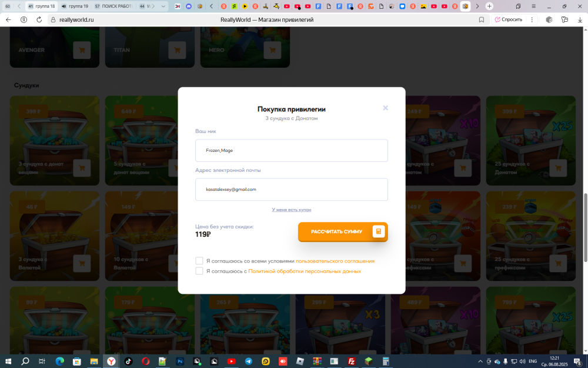Open the У меня есть купон link
This screenshot has width=588, height=368.
(292, 210)
